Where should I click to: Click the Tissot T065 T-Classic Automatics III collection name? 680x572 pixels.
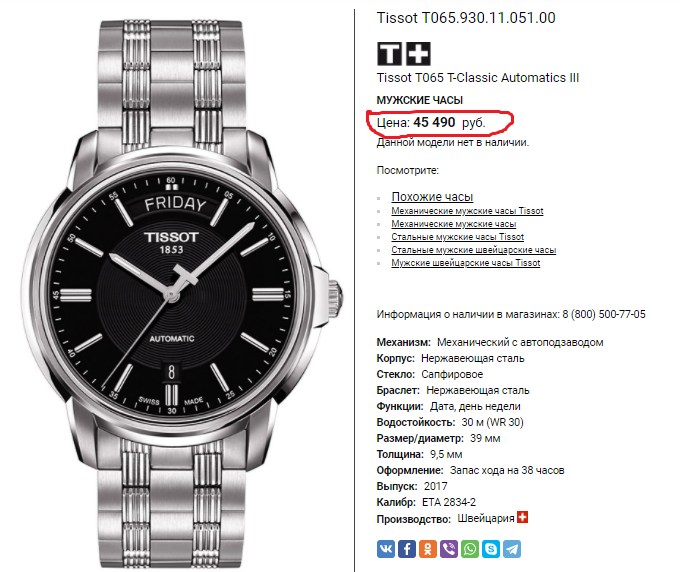coord(477,78)
